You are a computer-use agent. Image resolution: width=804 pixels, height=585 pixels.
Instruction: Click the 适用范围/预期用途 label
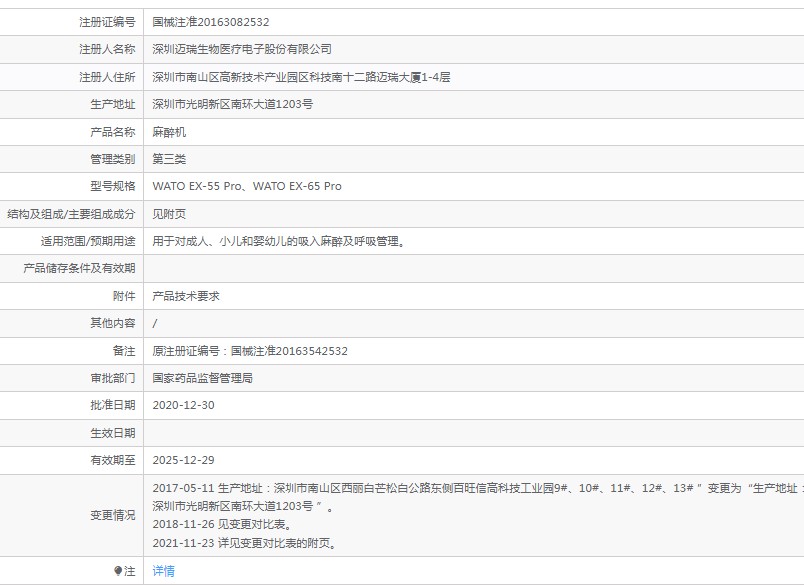tap(88, 241)
